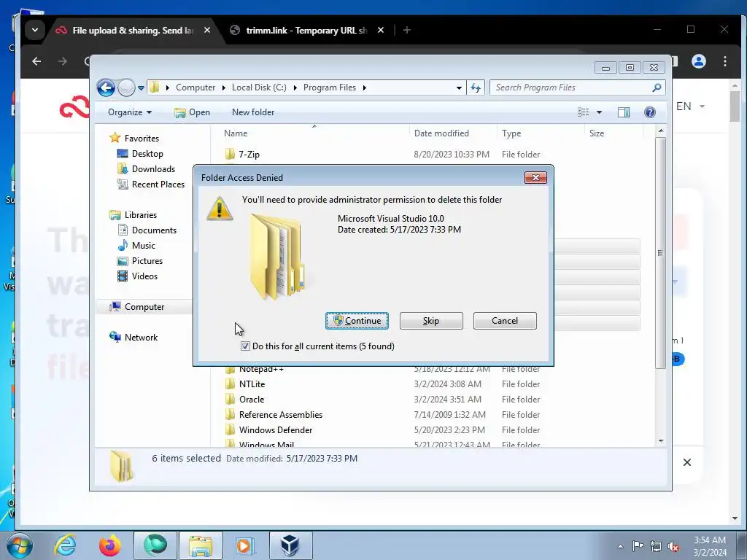Uncheck 'Do this for all current items'
The width and height of the screenshot is (747, 560).
pyautogui.click(x=245, y=346)
